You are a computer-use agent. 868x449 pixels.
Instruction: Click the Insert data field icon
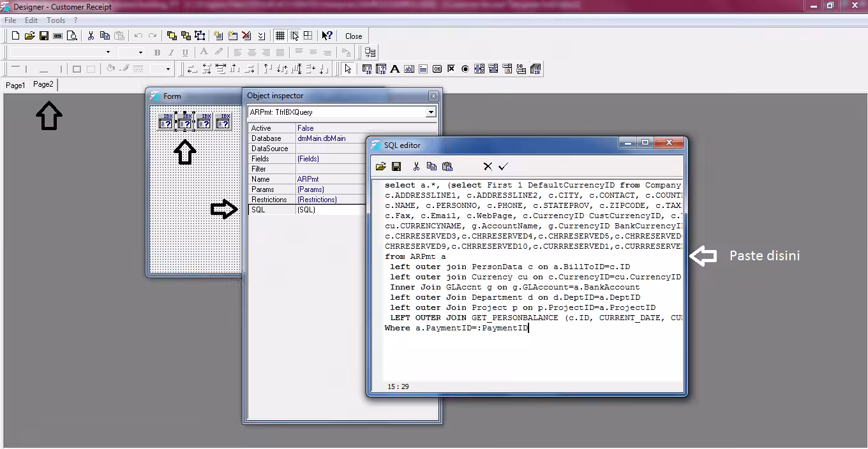tap(370, 52)
